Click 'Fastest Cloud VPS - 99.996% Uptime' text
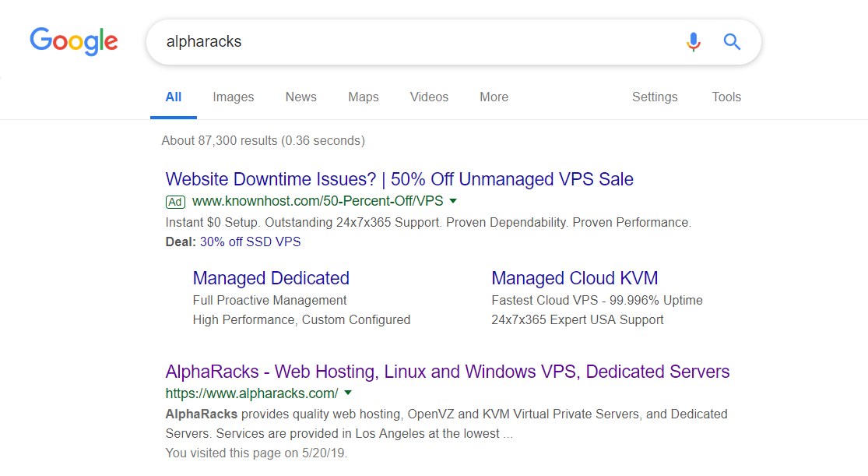This screenshot has height=476, width=868. [x=597, y=301]
